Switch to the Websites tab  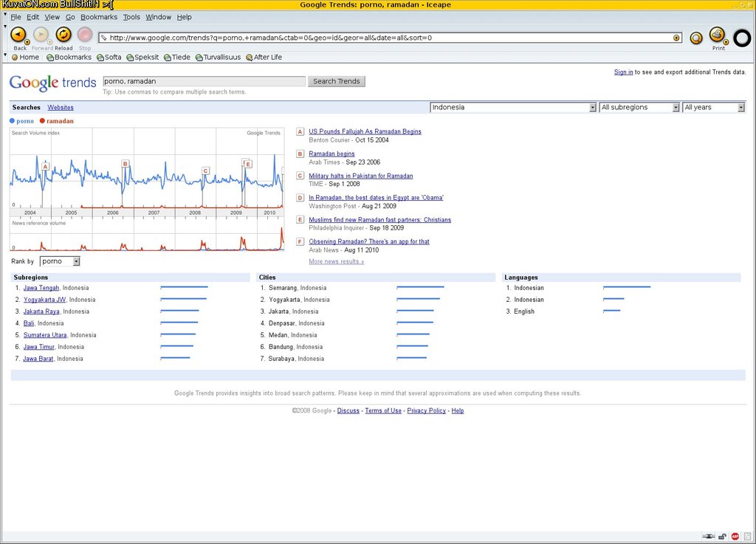61,108
